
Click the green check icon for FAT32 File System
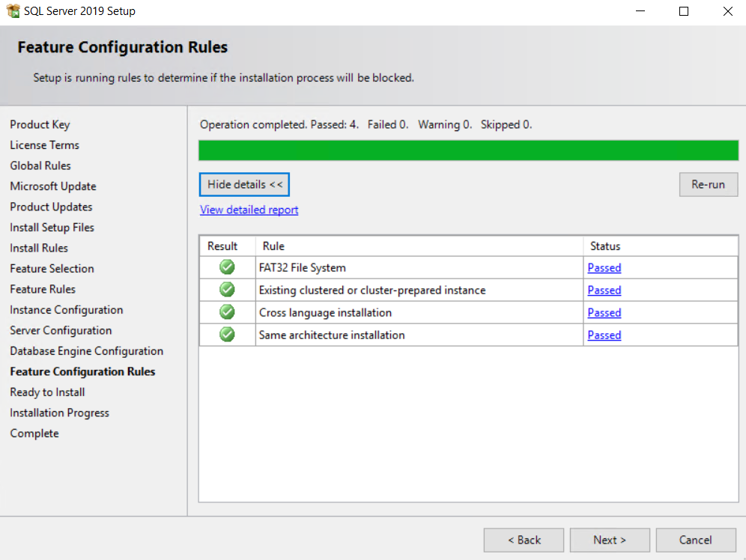click(227, 267)
